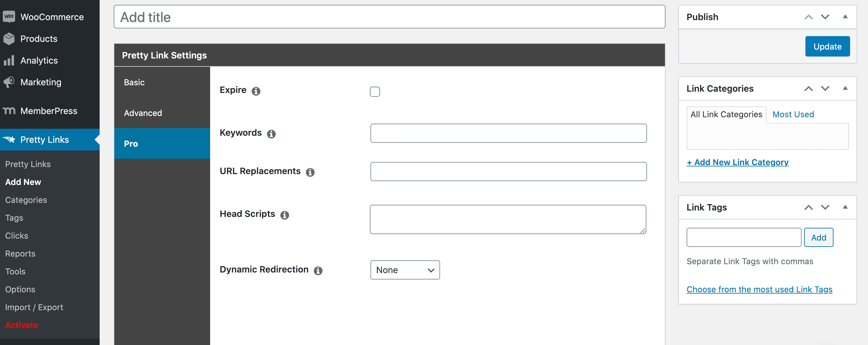Show info tooltip for Keywords
868x345 pixels.
(271, 134)
